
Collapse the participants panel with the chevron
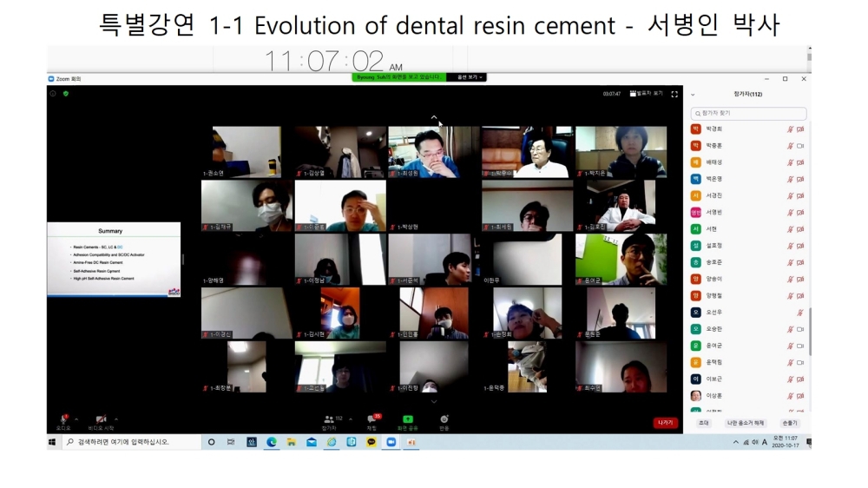click(x=693, y=94)
